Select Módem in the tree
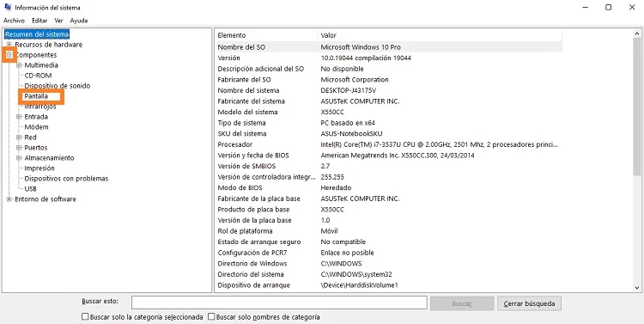 click(36, 127)
